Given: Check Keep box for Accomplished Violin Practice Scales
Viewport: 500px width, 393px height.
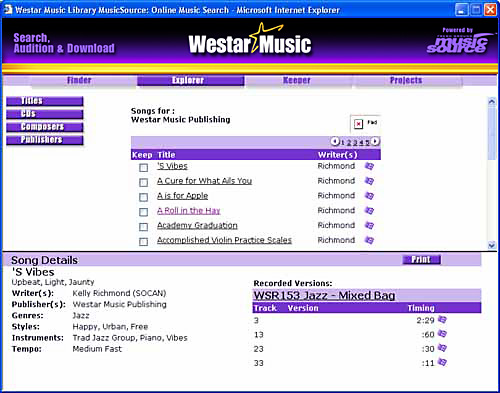Looking at the screenshot, I should 143,242.
